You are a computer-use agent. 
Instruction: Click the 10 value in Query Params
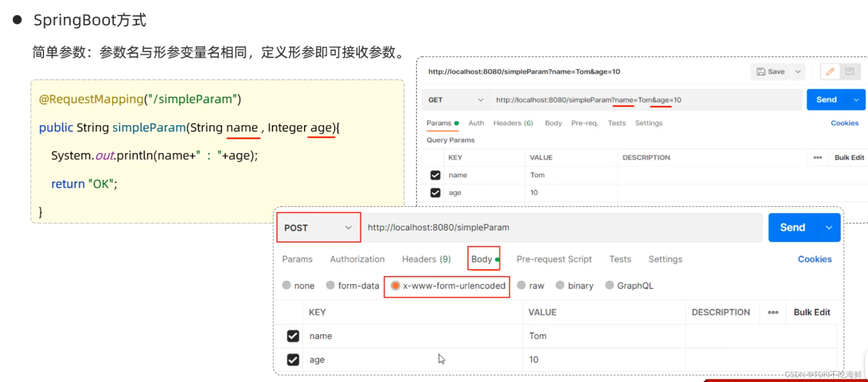pos(534,193)
